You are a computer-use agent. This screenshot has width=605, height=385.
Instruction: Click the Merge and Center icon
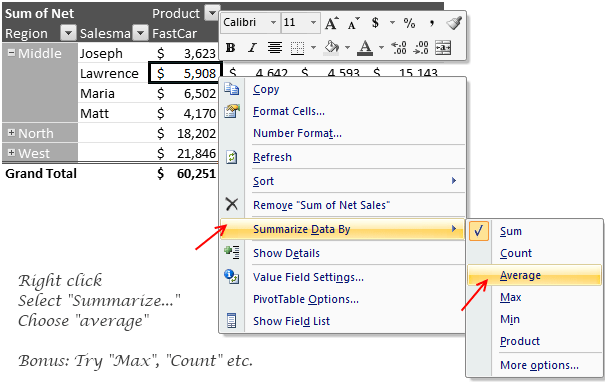(x=443, y=48)
